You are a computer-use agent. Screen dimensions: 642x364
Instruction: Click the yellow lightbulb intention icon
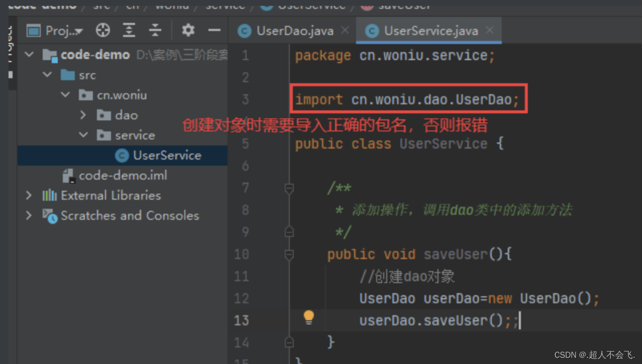tap(309, 317)
